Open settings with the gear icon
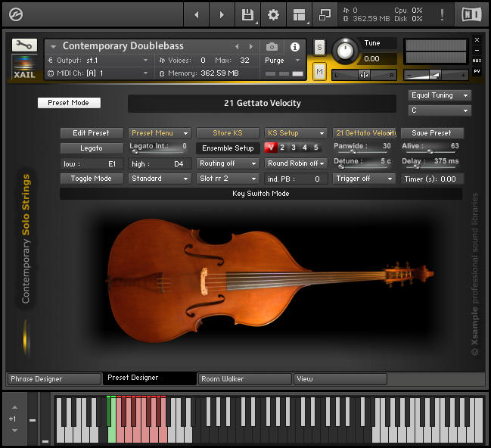The height and width of the screenshot is (448, 491). (273, 14)
